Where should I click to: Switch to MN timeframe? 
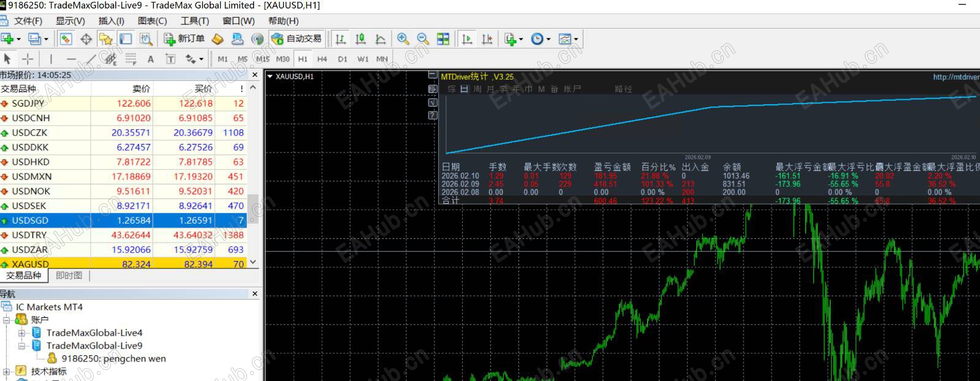point(382,59)
